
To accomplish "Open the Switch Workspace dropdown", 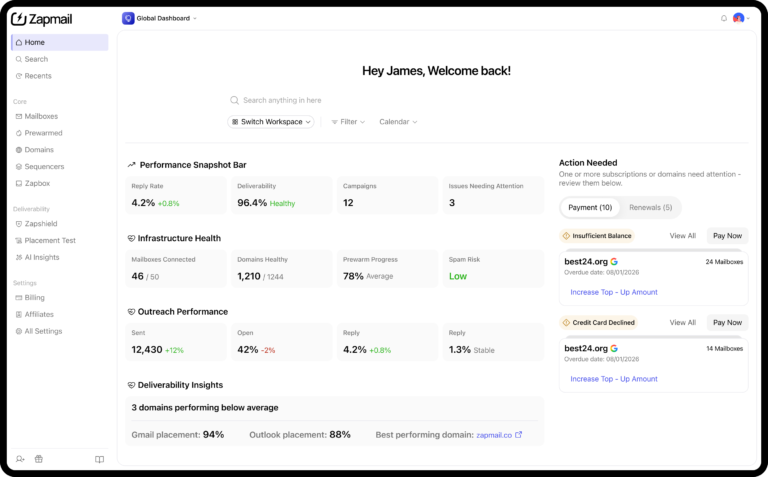I will click(x=271, y=122).
